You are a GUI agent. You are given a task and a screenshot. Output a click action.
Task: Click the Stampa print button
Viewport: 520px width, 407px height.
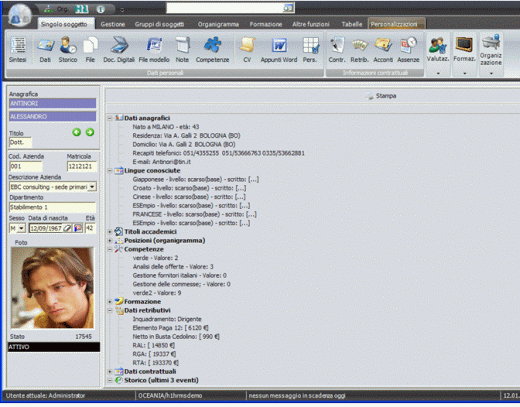[x=381, y=96]
